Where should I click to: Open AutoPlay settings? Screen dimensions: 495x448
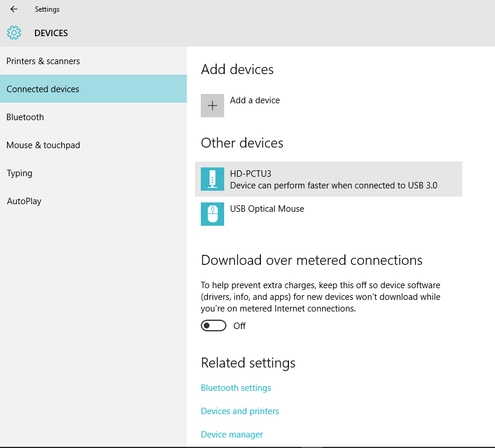point(93,201)
